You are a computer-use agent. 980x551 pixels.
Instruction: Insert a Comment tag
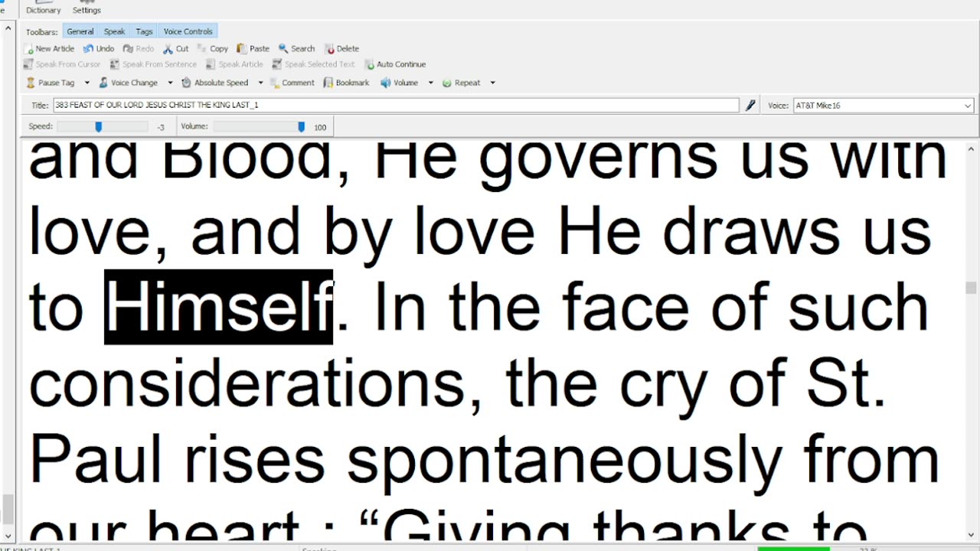coord(292,83)
